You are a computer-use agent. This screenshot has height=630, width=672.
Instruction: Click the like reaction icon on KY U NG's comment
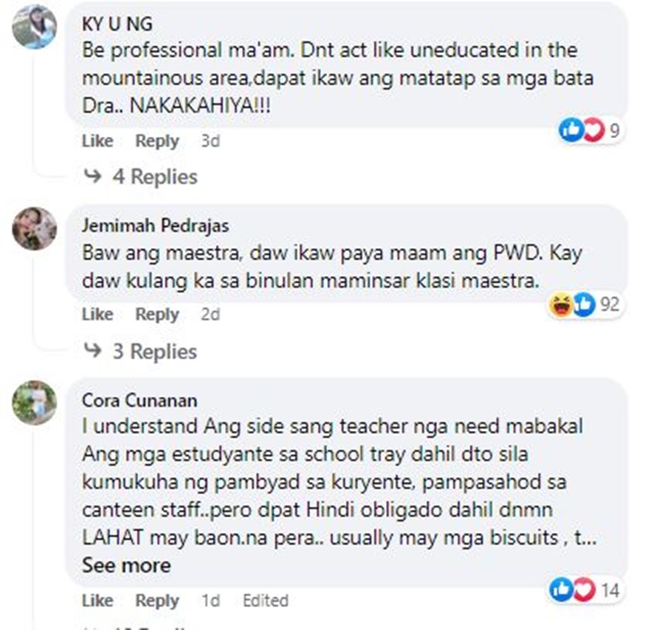pyautogui.click(x=571, y=130)
